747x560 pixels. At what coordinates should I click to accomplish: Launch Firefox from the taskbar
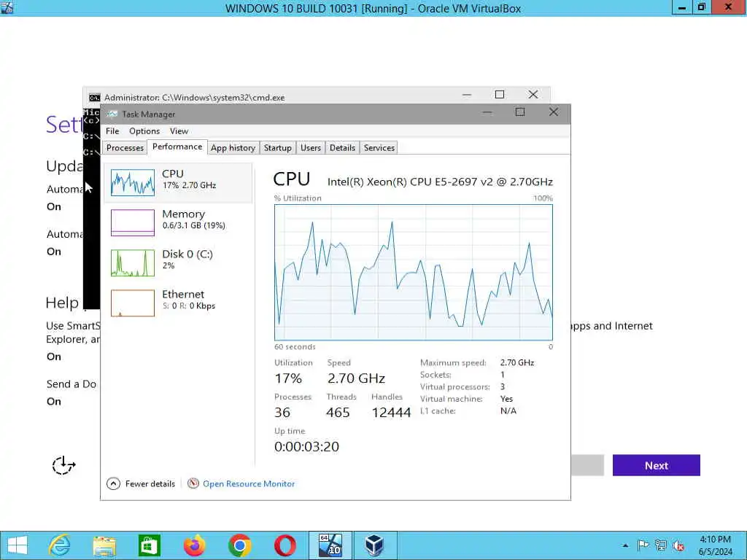point(194,545)
